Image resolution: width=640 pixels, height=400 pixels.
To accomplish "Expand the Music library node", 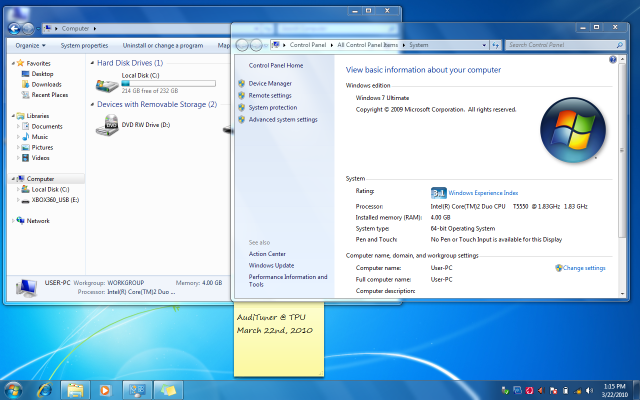I will coord(18,137).
